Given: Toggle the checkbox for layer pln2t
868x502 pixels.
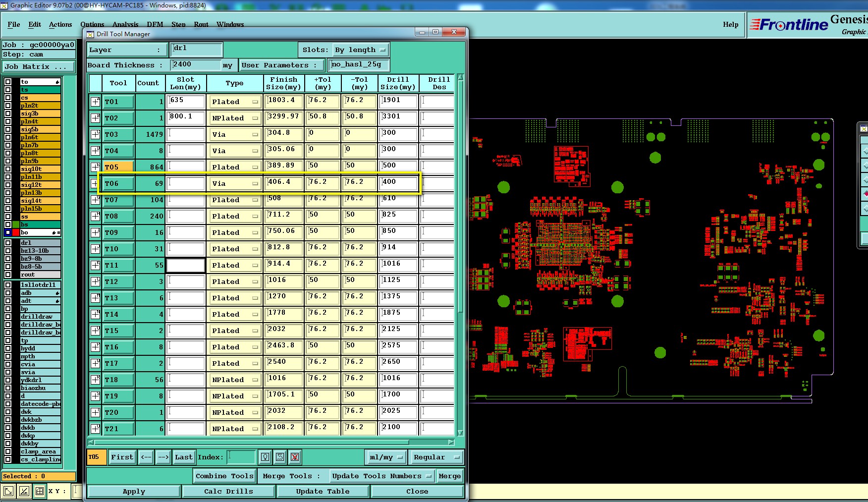Looking at the screenshot, I should click(8, 106).
